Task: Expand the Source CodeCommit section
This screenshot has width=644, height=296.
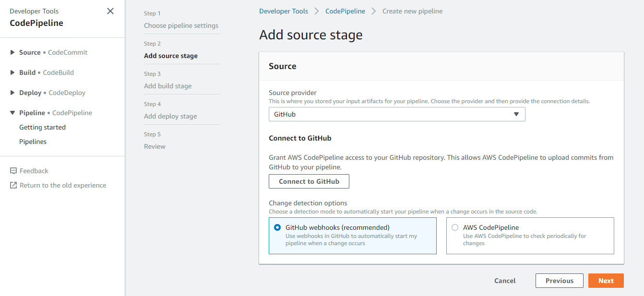Action: click(x=12, y=52)
